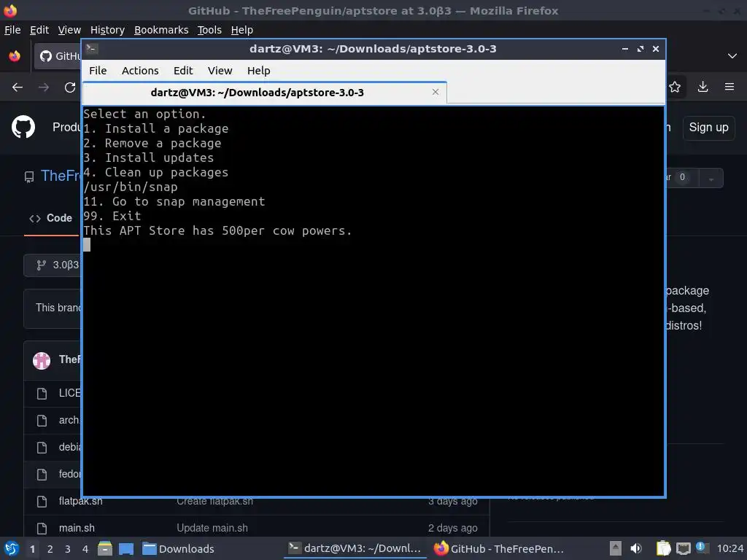Image resolution: width=747 pixels, height=560 pixels.
Task: Click the show desktop icon in taskbar
Action: point(126,548)
